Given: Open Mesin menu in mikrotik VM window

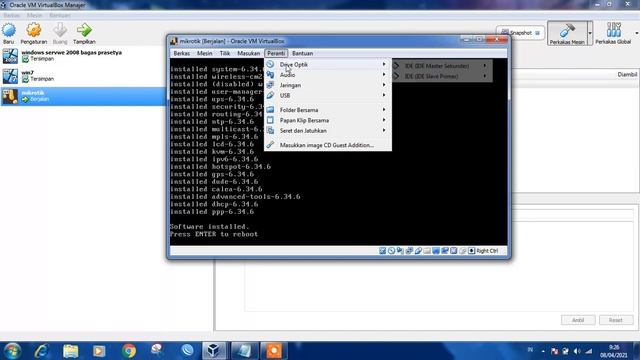Looking at the screenshot, I should pos(204,53).
